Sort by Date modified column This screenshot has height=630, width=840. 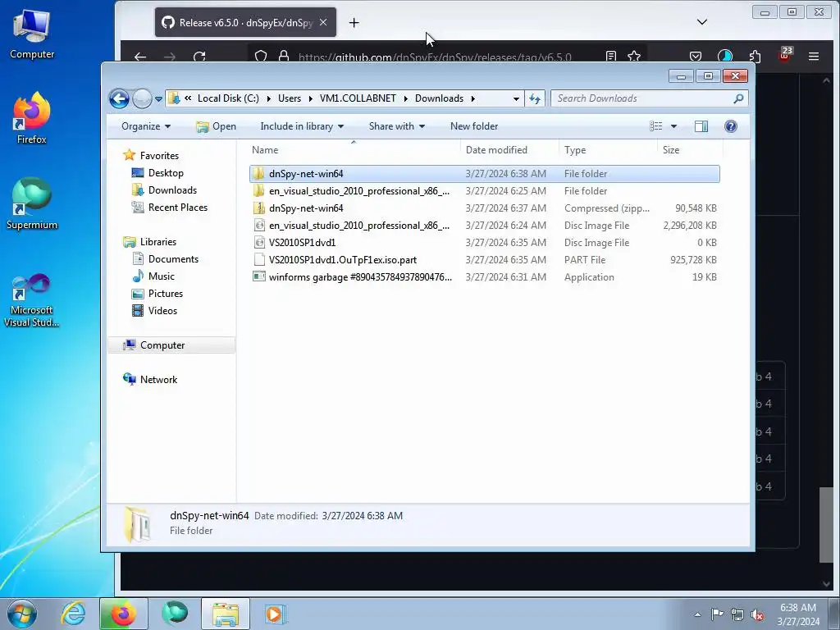point(509,150)
